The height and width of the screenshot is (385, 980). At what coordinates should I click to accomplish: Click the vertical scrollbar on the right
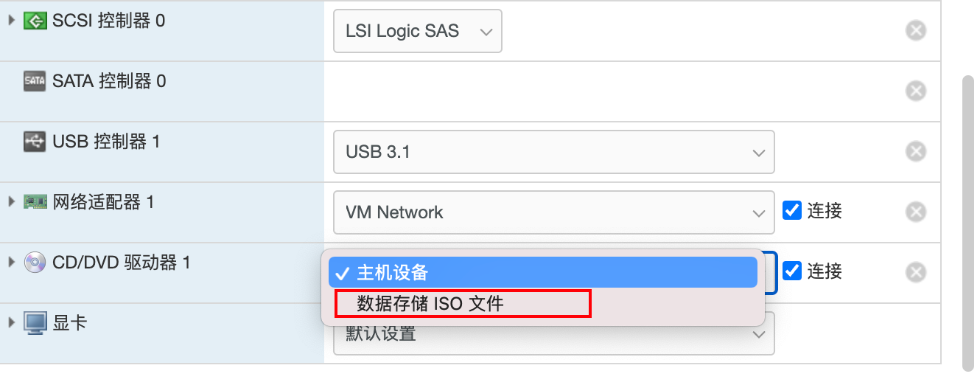pyautogui.click(x=970, y=221)
